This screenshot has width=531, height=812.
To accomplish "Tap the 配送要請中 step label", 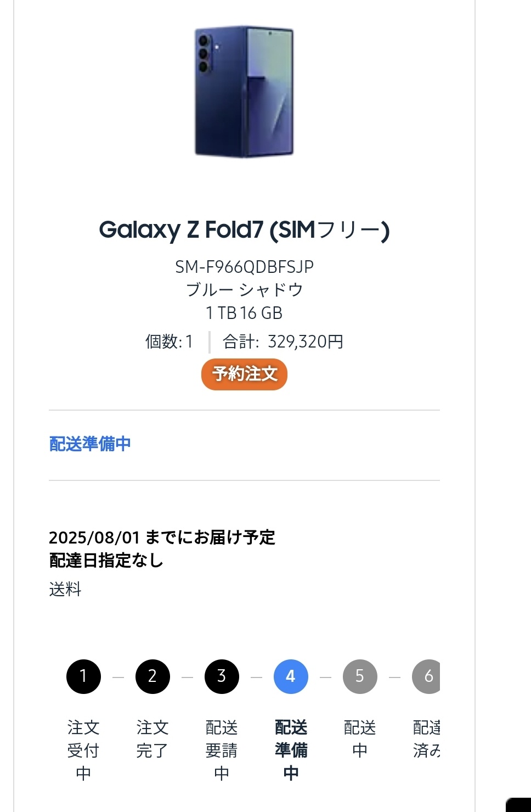I will 222,750.
